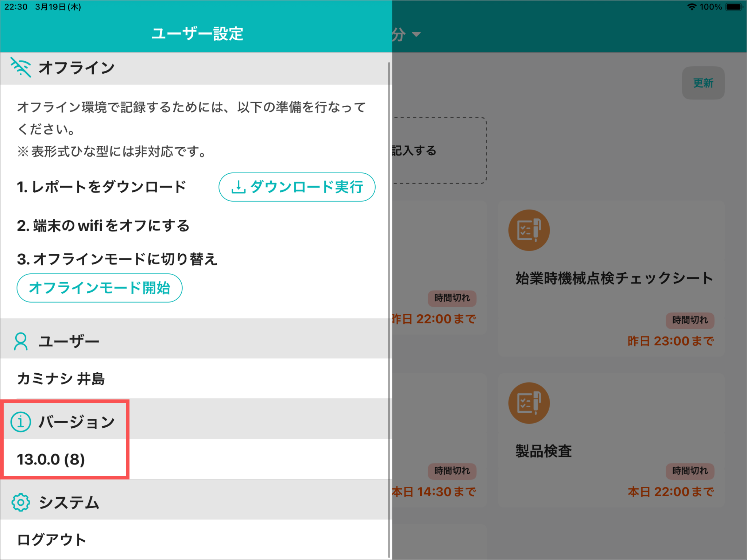Image resolution: width=747 pixels, height=560 pixels.
Task: Select the ログアウト menu item
Action: [x=52, y=540]
